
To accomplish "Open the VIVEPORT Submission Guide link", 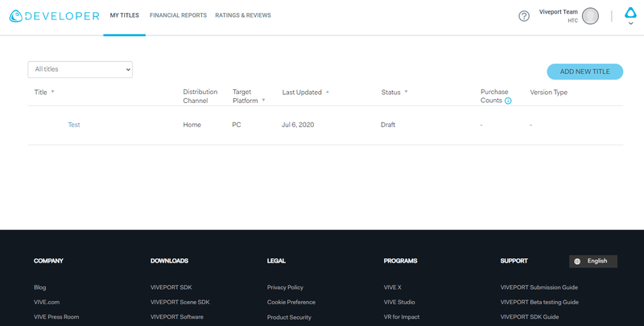I will [539, 287].
